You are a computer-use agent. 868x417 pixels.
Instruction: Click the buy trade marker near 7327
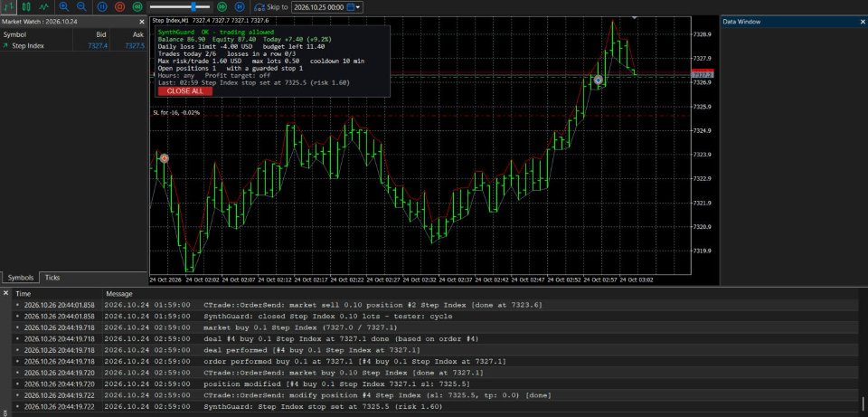pos(599,80)
